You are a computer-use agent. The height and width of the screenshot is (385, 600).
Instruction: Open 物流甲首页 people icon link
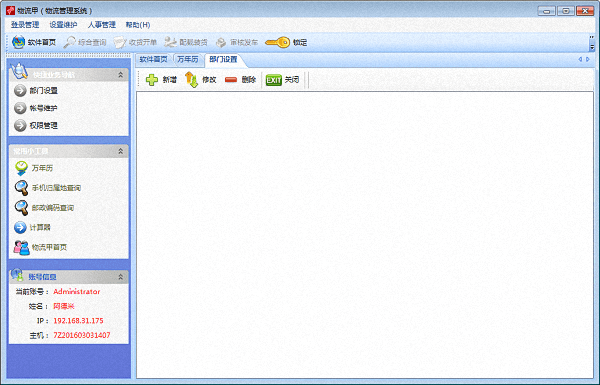(21, 248)
